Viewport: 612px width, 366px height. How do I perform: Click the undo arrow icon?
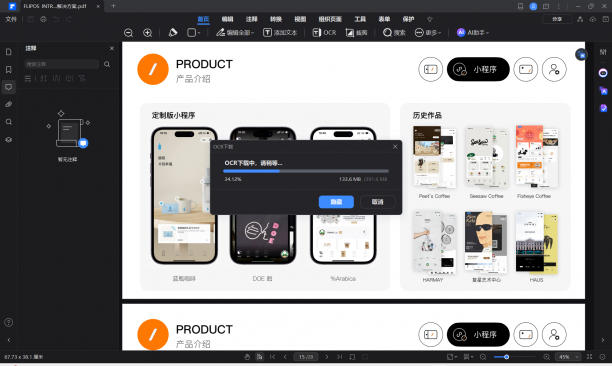coord(56,19)
